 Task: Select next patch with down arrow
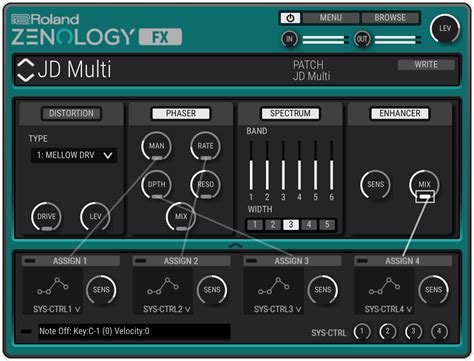(26, 77)
